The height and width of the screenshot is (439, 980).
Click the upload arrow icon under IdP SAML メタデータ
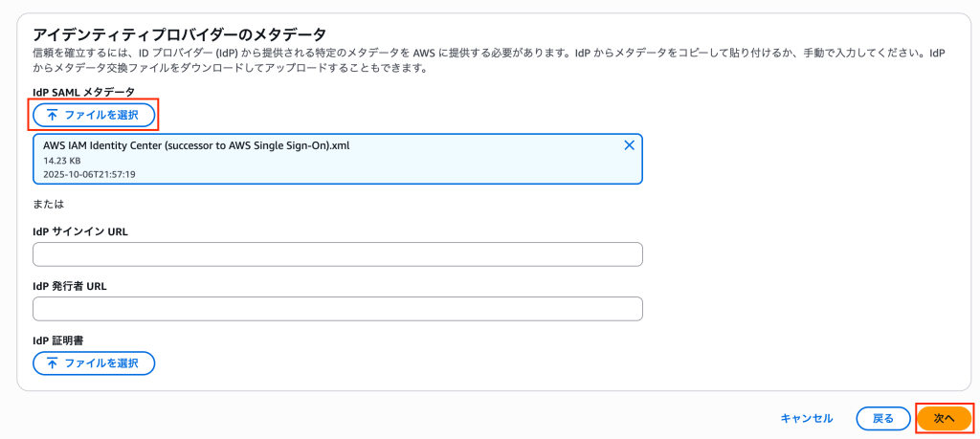pyautogui.click(x=52, y=115)
